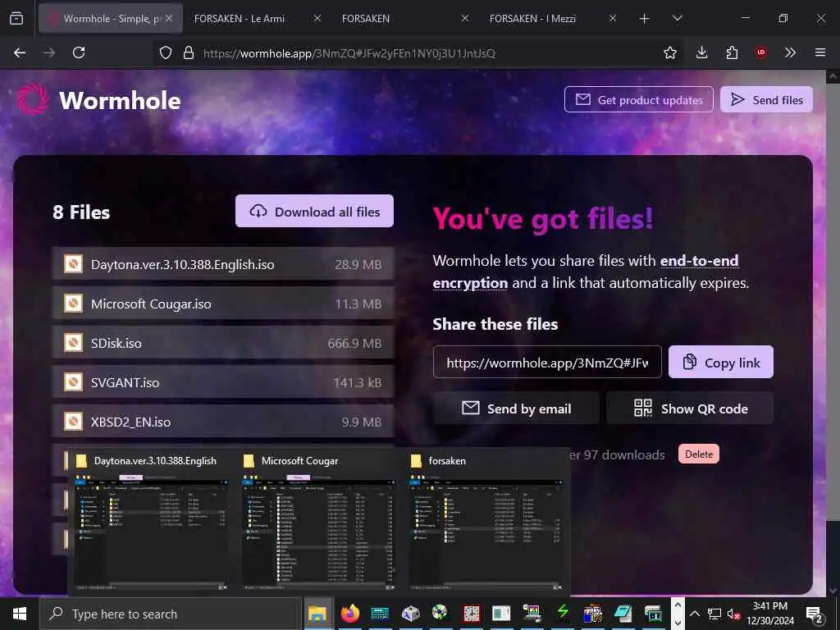Screen dimensions: 840x630
Task: Switch to the plain FORSAKEN tab
Action: coord(366,19)
